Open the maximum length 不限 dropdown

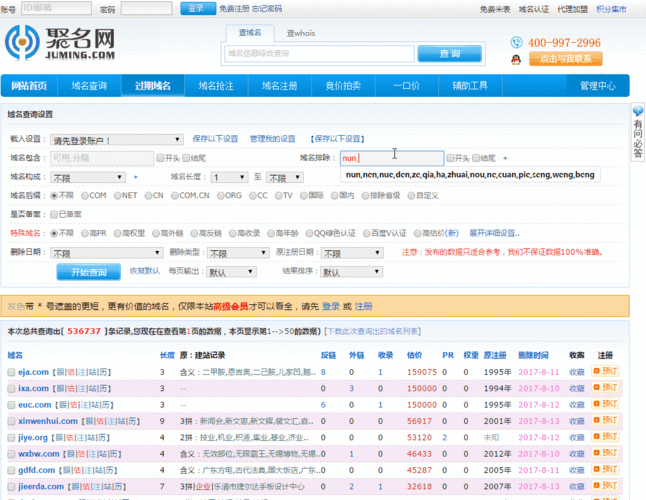(285, 178)
